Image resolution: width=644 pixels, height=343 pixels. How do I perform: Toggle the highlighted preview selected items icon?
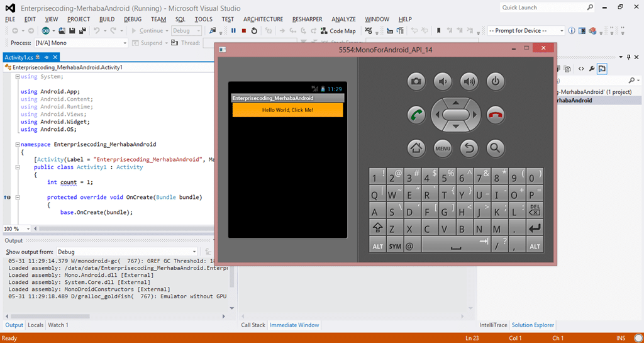(x=602, y=69)
